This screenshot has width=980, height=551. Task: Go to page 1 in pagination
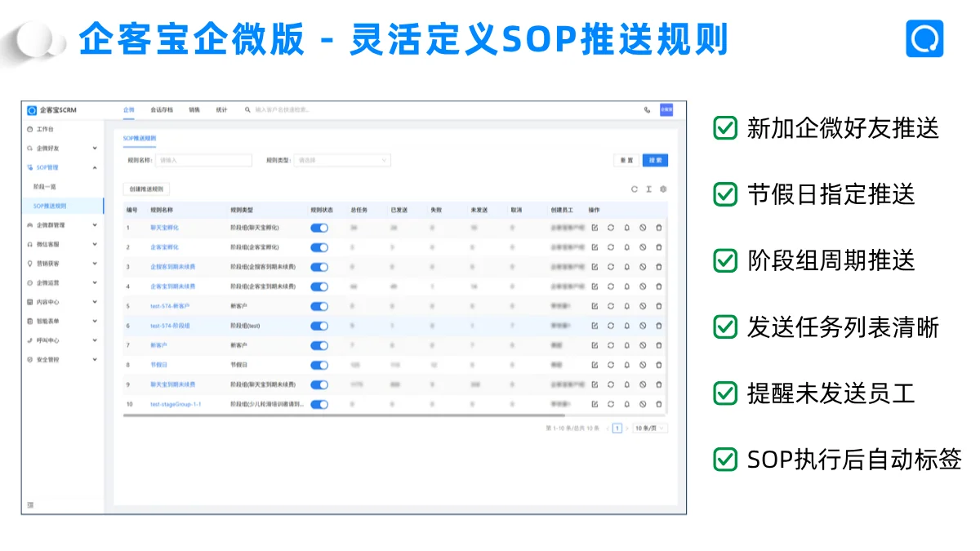[x=617, y=428]
